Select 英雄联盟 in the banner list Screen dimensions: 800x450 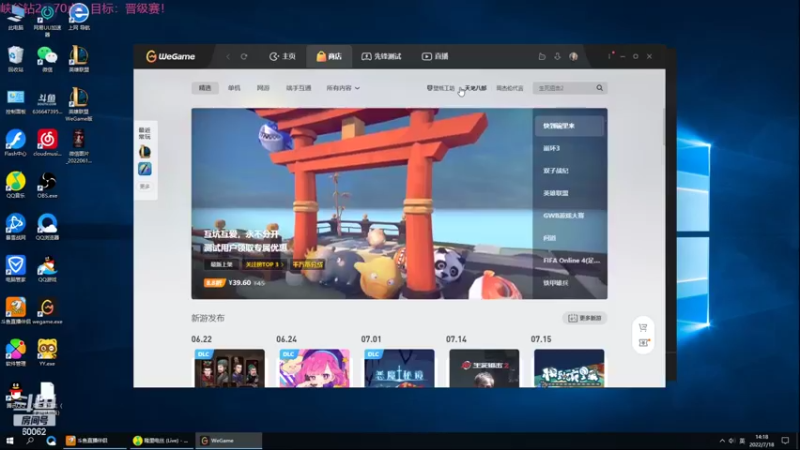(569, 193)
